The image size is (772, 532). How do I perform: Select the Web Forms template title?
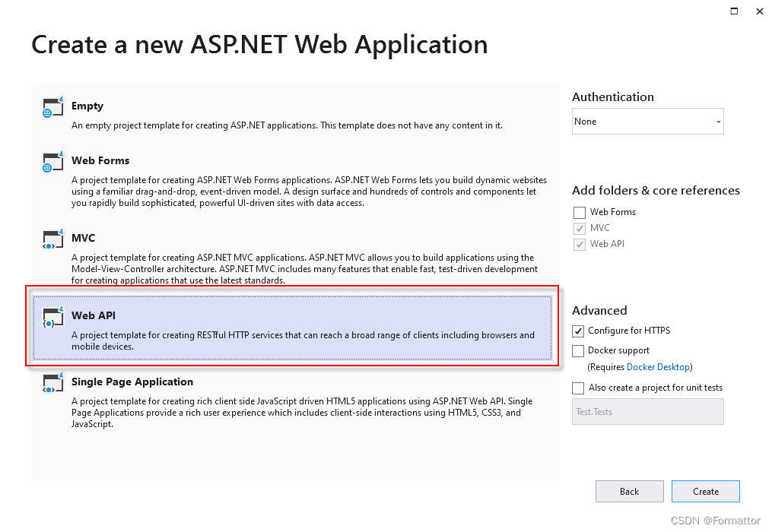[100, 160]
